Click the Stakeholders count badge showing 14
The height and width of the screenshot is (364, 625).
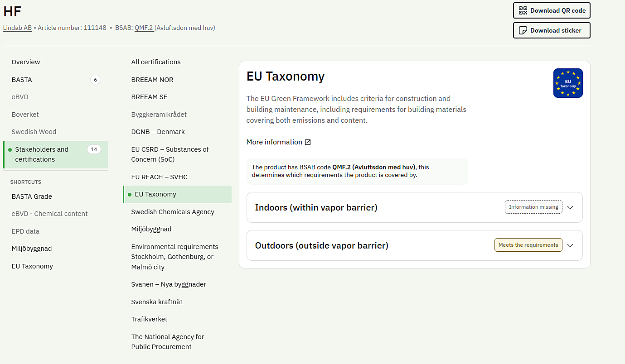point(94,149)
